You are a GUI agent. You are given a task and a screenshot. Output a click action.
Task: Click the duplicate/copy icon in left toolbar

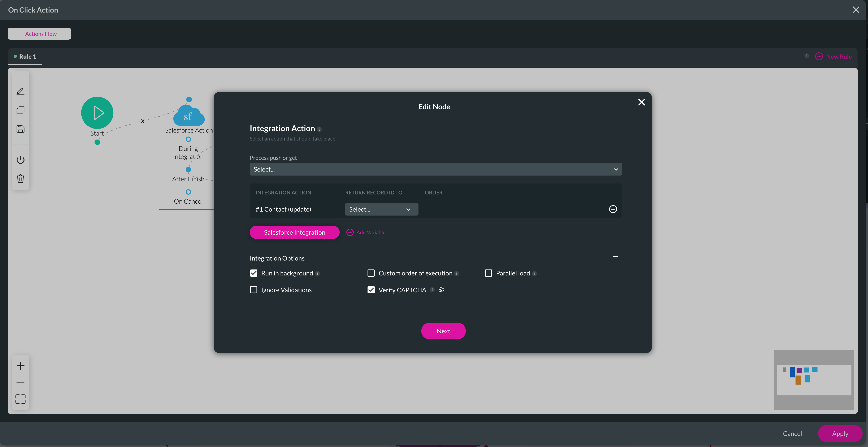pyautogui.click(x=20, y=110)
